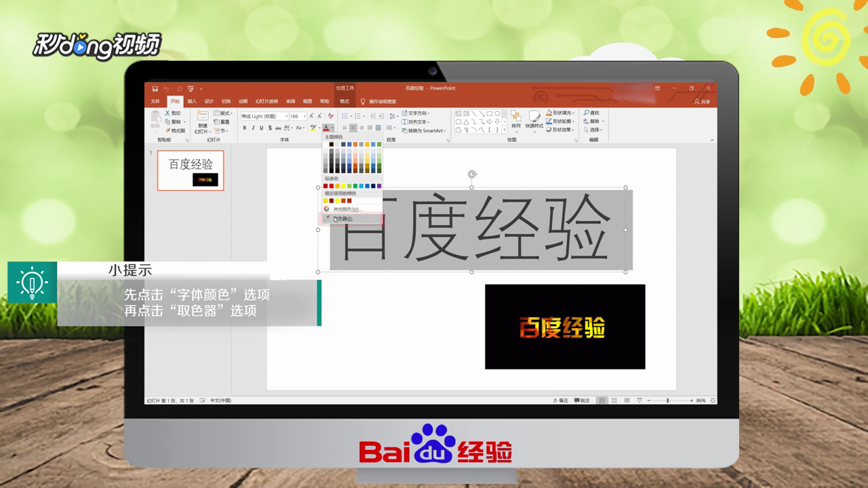The width and height of the screenshot is (868, 488).
Task: Open the Section (节) dropdown
Action: click(221, 130)
